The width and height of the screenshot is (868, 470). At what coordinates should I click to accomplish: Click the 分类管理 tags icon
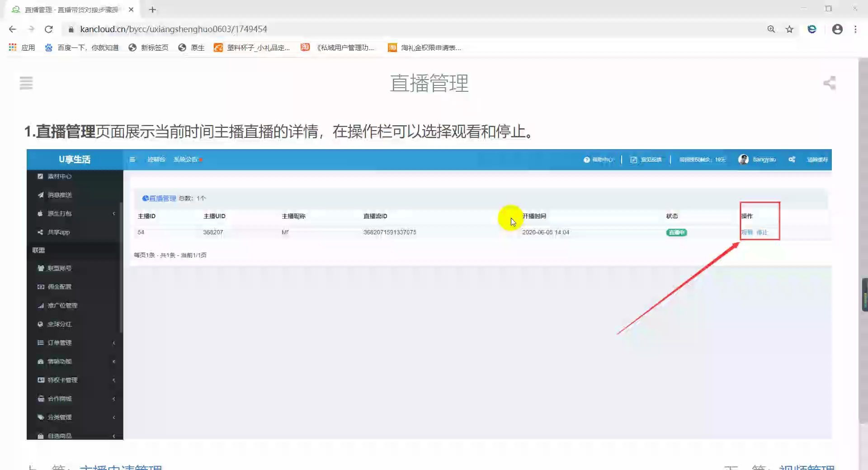(x=41, y=417)
